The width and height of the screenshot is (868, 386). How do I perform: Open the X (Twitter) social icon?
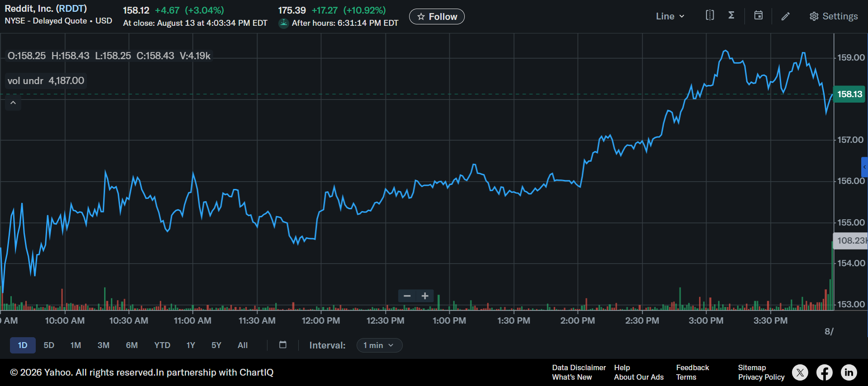pyautogui.click(x=800, y=372)
